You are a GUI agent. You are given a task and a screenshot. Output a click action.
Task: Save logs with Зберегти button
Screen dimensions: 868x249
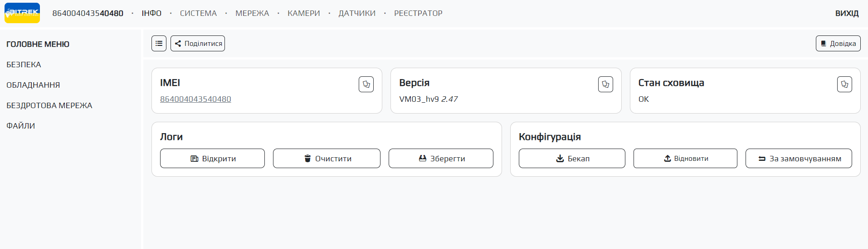441,159
